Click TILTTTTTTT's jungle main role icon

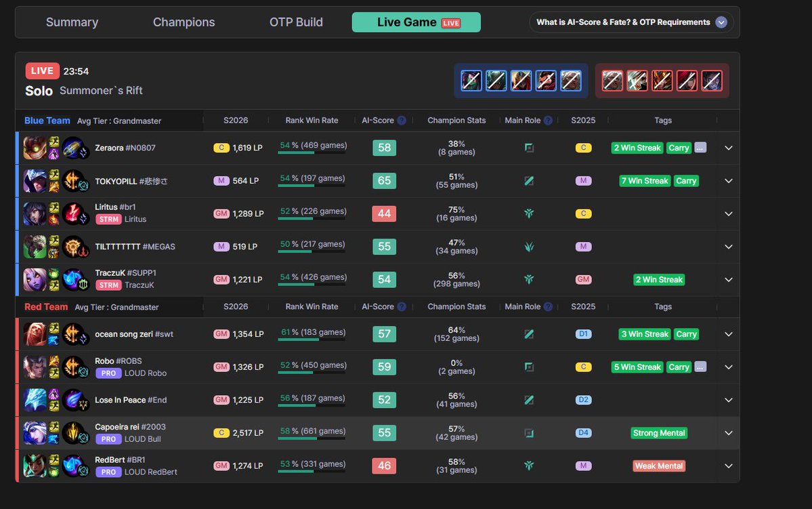(x=529, y=247)
